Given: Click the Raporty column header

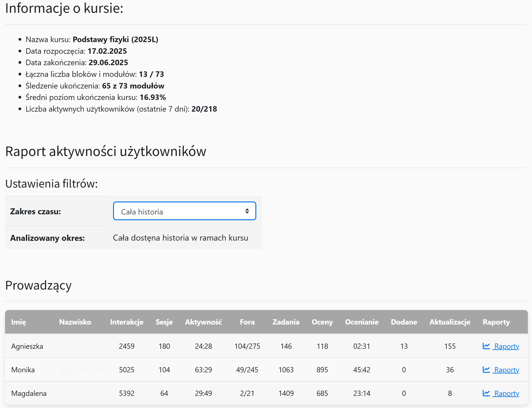Looking at the screenshot, I should [x=496, y=322].
